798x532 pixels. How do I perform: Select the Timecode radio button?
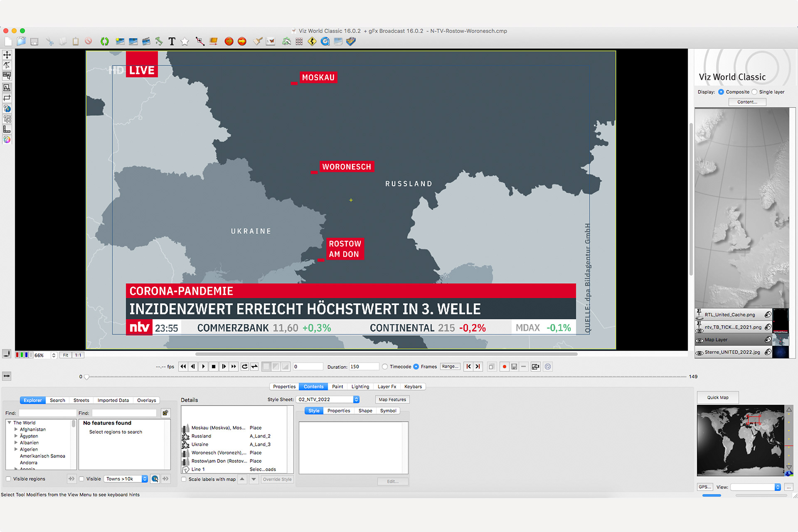coord(385,367)
